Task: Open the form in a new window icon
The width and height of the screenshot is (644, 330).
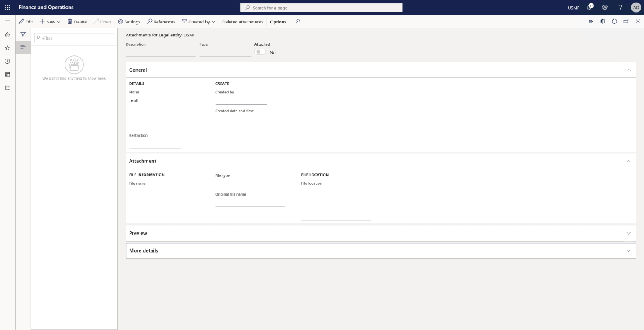Action: click(x=626, y=21)
